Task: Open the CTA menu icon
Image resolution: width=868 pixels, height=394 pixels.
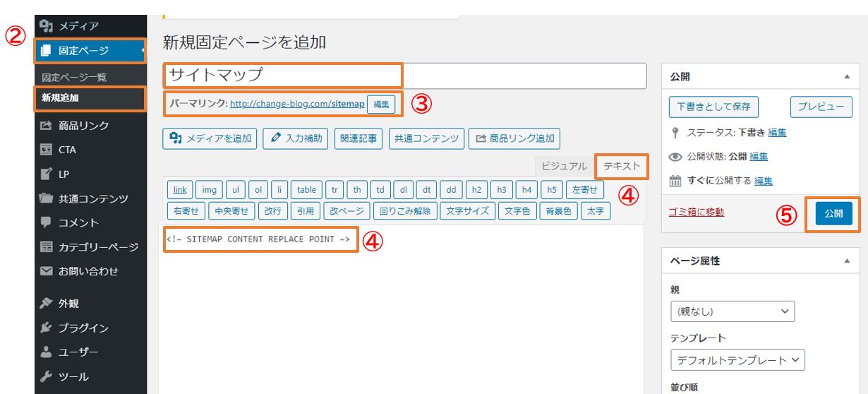Action: click(47, 150)
